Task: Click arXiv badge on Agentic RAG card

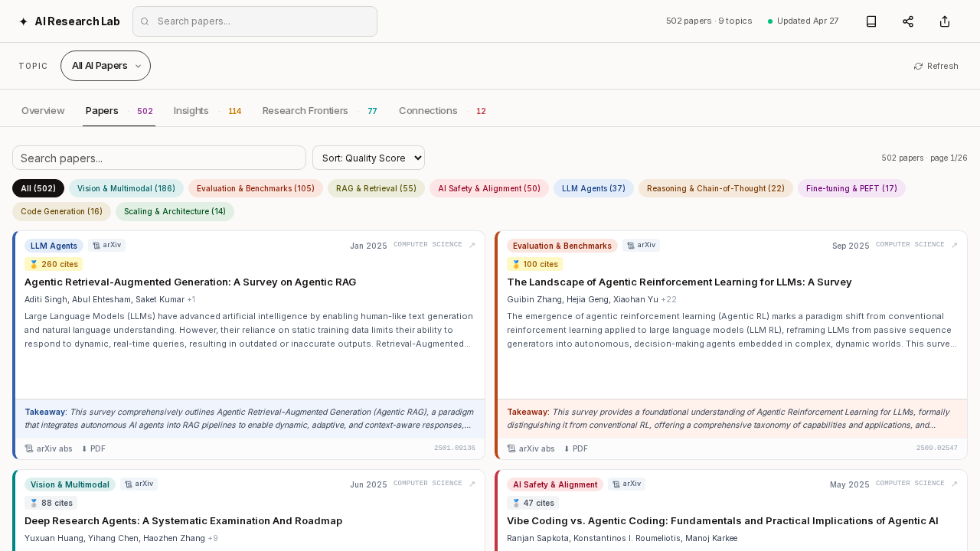Action: point(106,246)
